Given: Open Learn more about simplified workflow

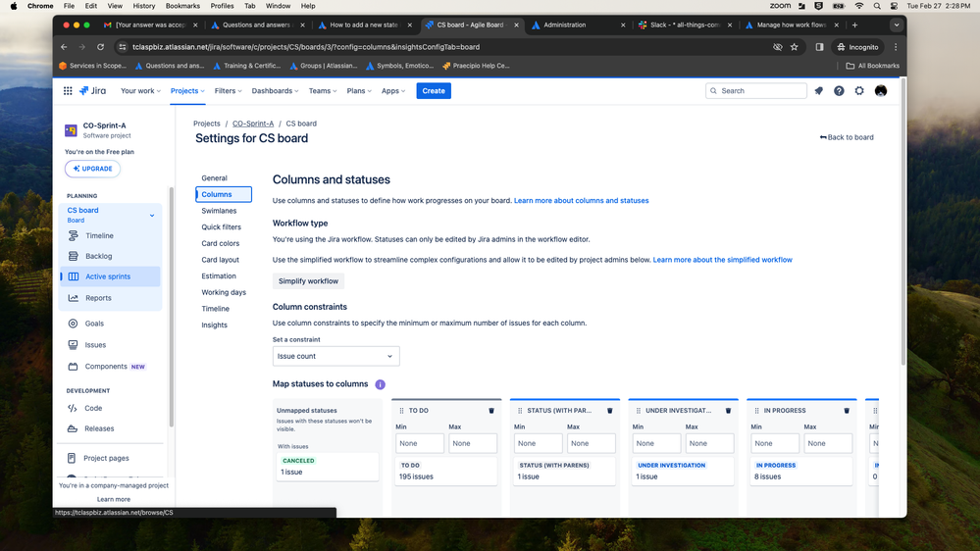Looking at the screenshot, I should coord(723,260).
